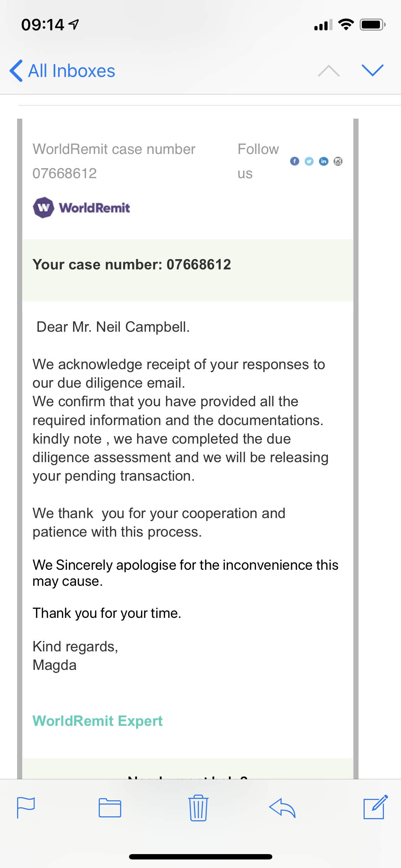Tap the flag icon in bottom toolbar

[x=26, y=807]
